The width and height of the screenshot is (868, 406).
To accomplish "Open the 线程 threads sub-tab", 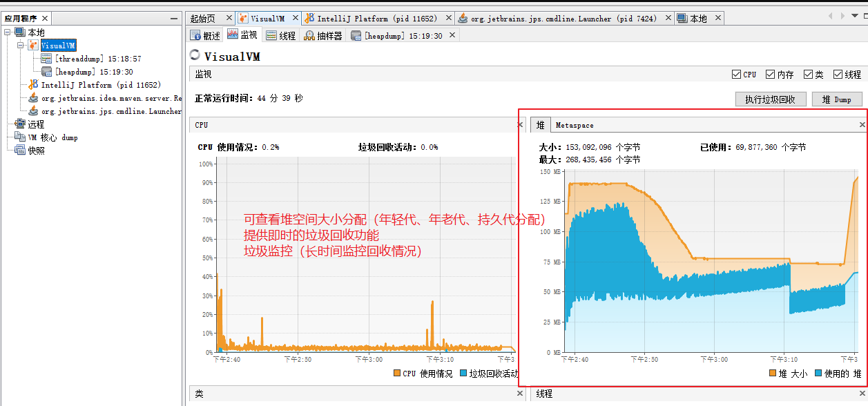I will tap(281, 35).
